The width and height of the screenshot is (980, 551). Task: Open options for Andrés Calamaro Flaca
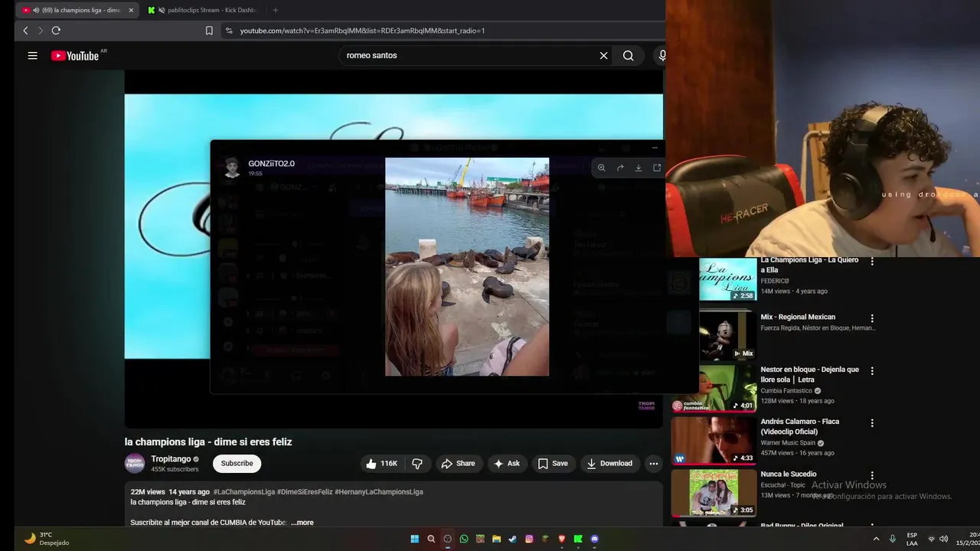click(871, 422)
